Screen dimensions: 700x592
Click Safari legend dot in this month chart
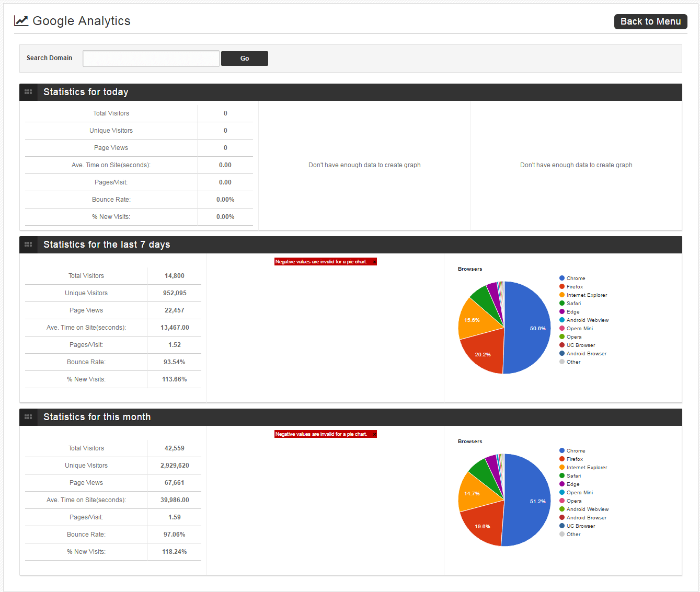pyautogui.click(x=562, y=476)
